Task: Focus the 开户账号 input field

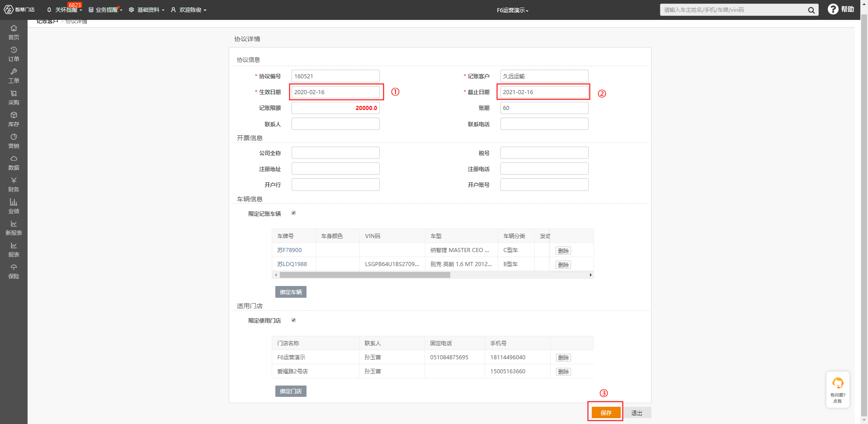Action: click(x=544, y=185)
